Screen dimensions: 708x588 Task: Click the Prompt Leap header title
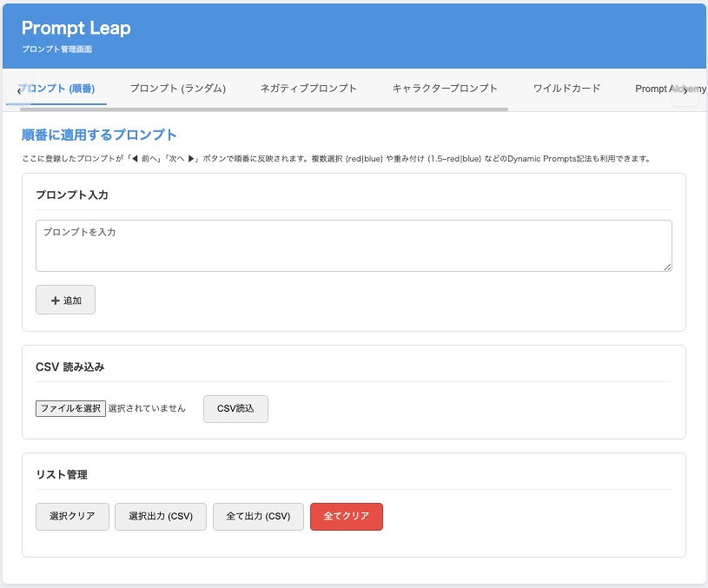click(x=76, y=28)
